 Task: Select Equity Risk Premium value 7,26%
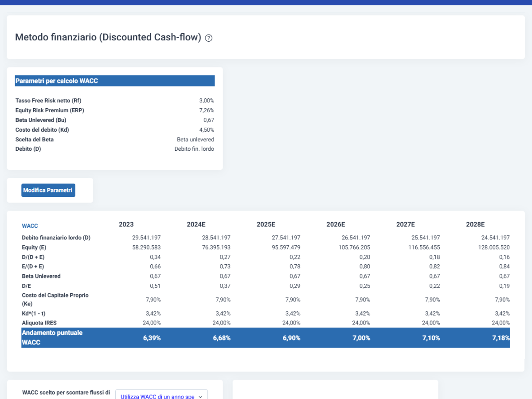(207, 110)
